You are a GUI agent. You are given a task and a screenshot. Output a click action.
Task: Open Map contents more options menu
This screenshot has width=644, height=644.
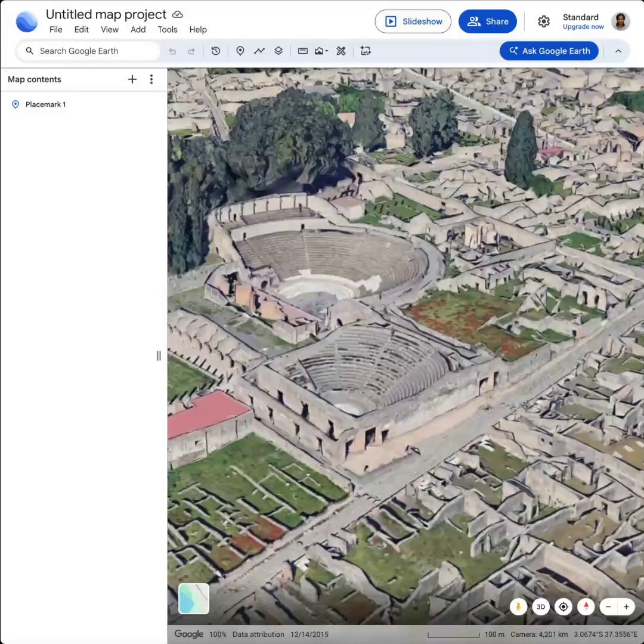151,79
